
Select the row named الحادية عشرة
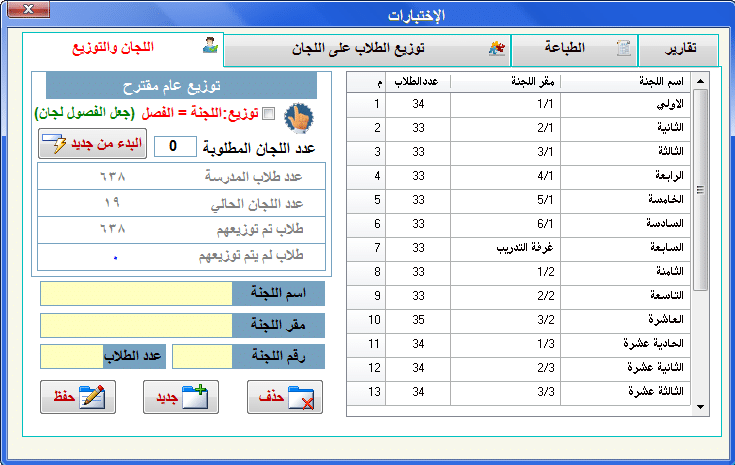(x=518, y=344)
